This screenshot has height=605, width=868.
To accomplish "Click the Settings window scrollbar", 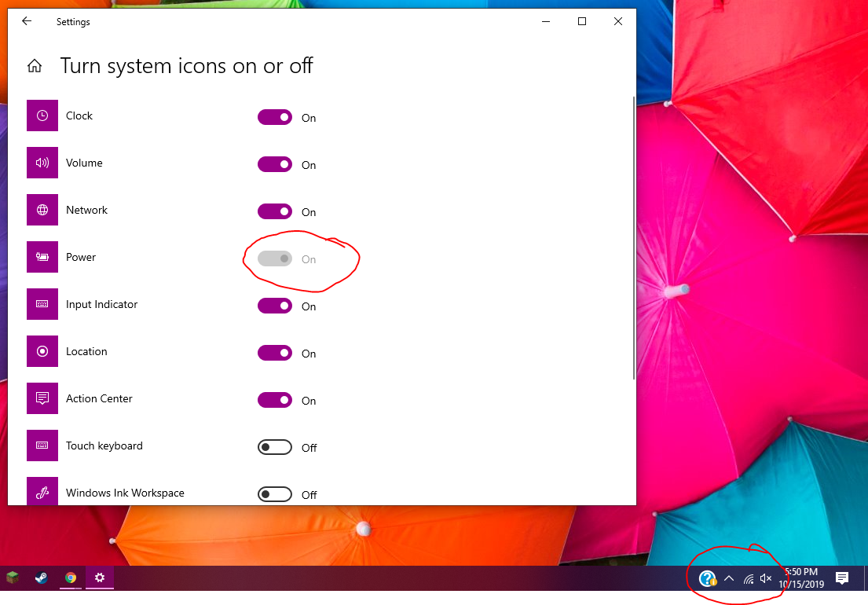I will pos(632,236).
